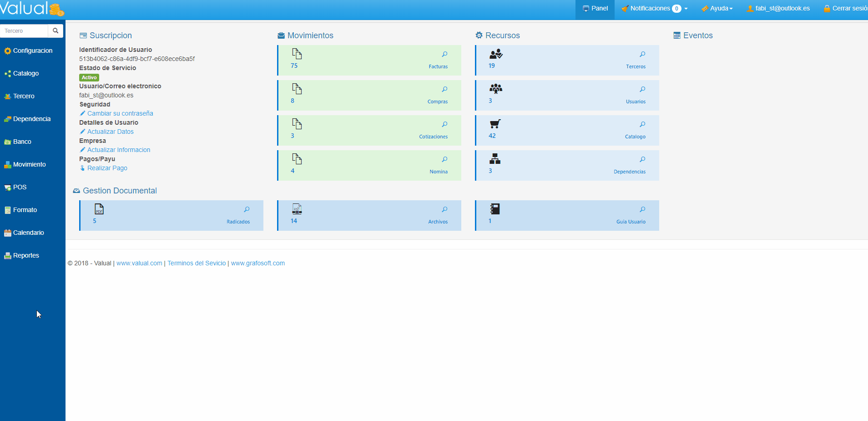Viewport: 868px width, 421px height.
Task: Open the Nomina search magnifier
Action: click(444, 159)
